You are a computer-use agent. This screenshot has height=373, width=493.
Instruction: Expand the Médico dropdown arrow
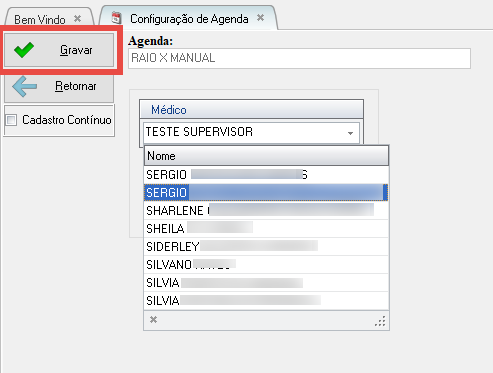pos(350,133)
